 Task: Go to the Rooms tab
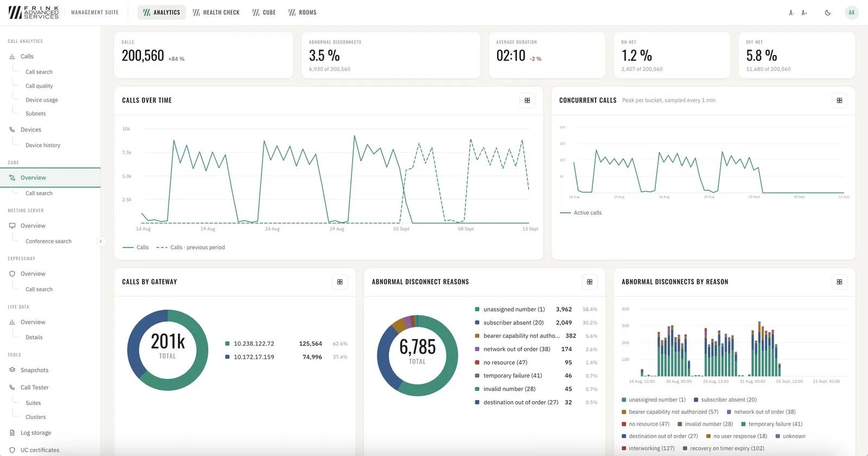[x=303, y=12]
